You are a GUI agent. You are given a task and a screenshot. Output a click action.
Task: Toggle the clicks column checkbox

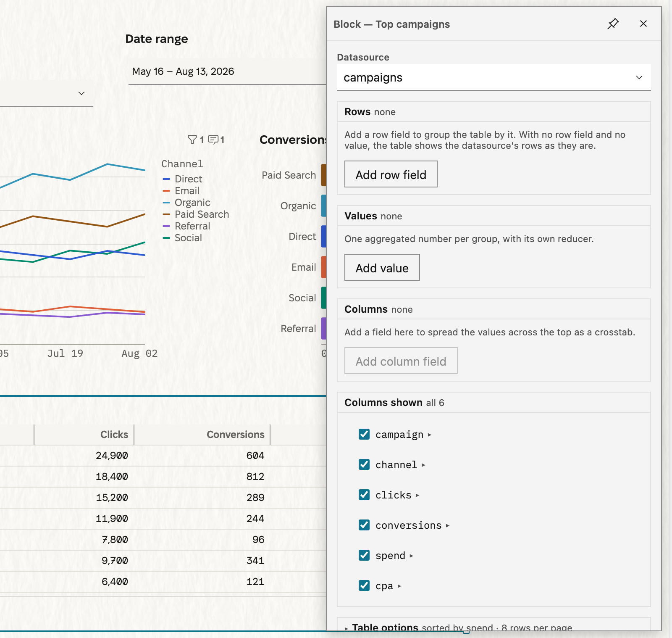click(x=364, y=495)
